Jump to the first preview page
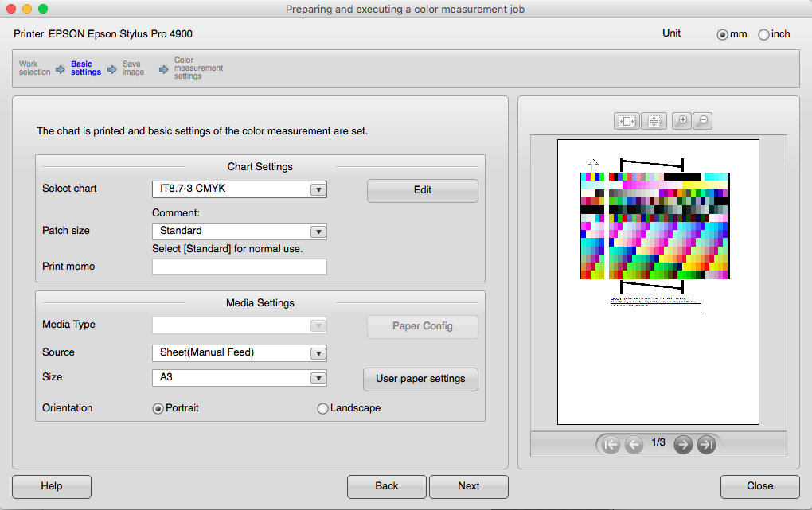 click(x=611, y=444)
